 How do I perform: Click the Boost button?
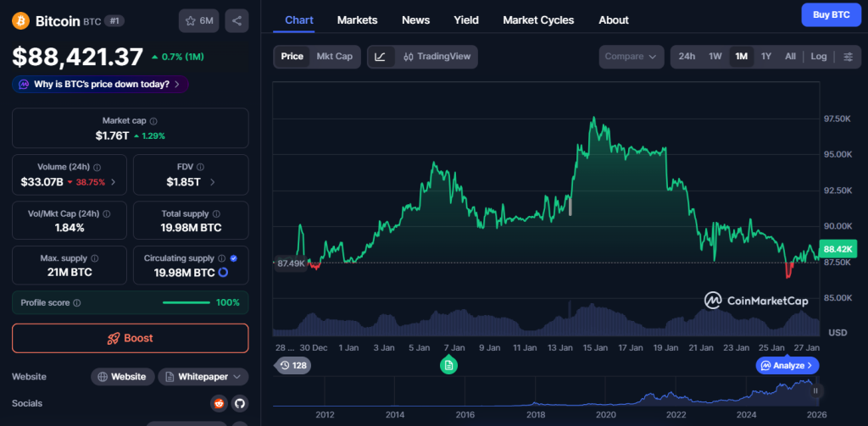tap(130, 338)
